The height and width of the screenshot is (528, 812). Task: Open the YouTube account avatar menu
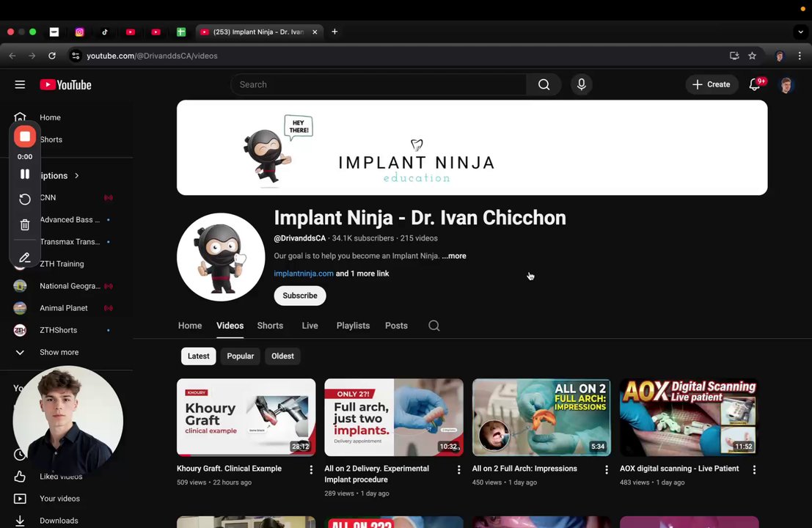(786, 85)
